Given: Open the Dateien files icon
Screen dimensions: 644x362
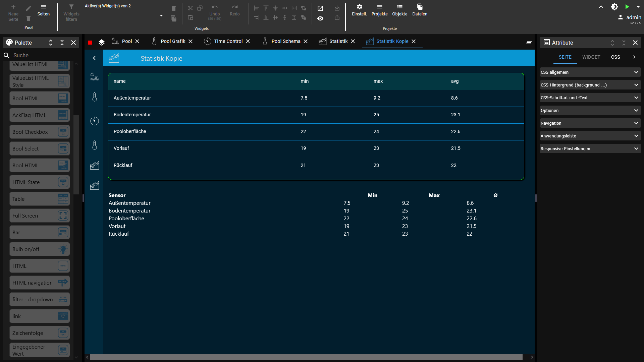Looking at the screenshot, I should click(420, 7).
